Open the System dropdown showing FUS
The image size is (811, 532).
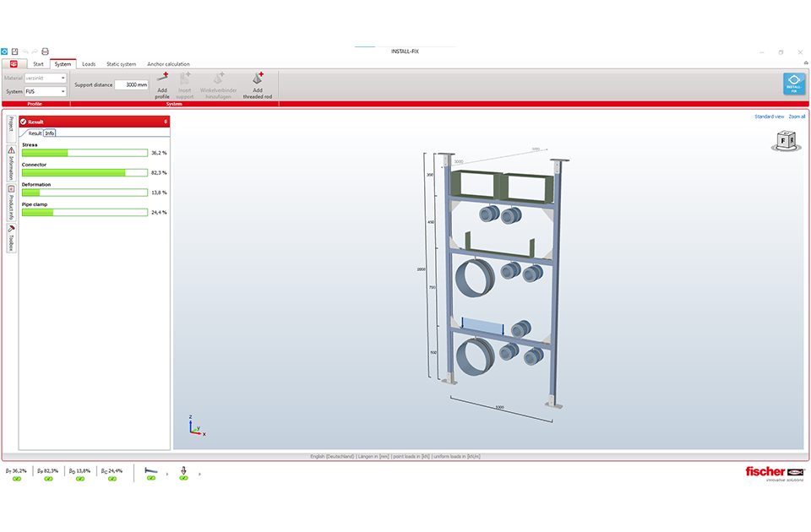(x=63, y=91)
